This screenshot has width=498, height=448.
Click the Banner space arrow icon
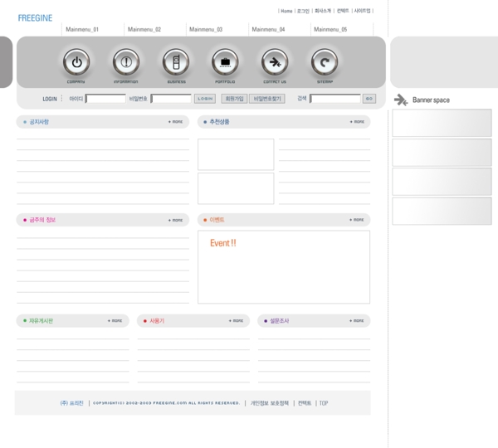401,100
